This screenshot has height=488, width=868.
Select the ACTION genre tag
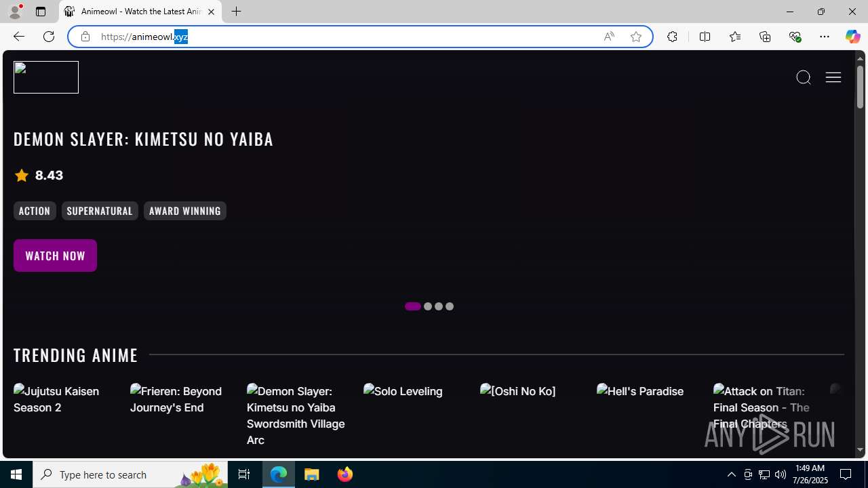pyautogui.click(x=35, y=211)
